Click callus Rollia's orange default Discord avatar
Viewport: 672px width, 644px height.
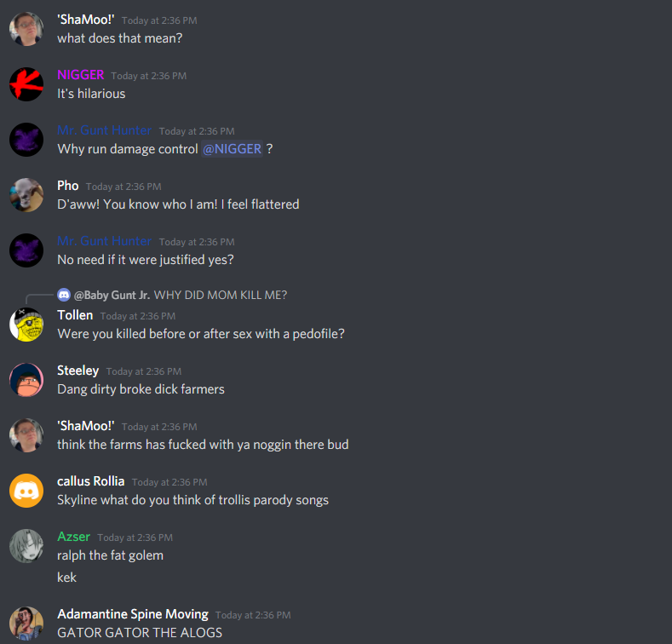[26, 491]
